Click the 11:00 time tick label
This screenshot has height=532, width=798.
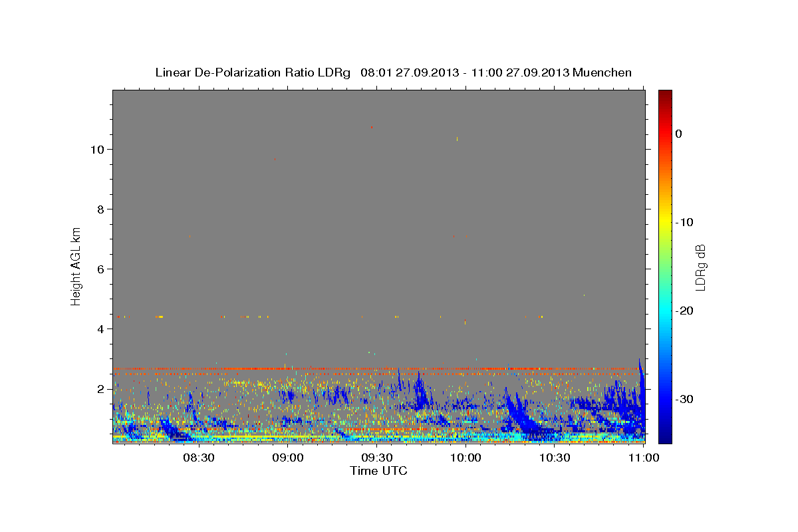click(642, 458)
